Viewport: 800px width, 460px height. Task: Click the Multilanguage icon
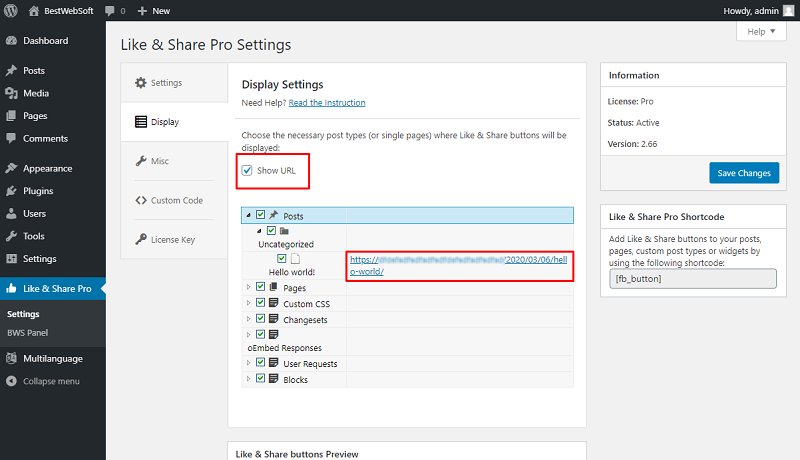pos(11,359)
